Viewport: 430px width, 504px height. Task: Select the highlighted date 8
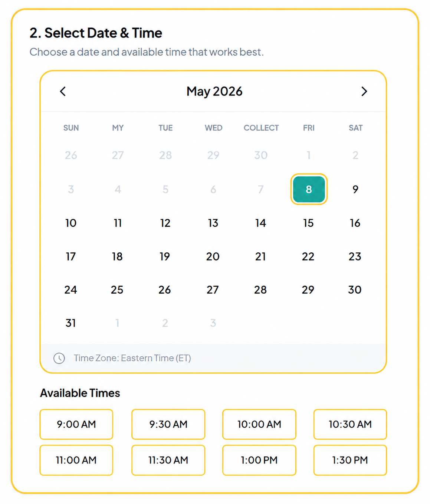pos(309,189)
